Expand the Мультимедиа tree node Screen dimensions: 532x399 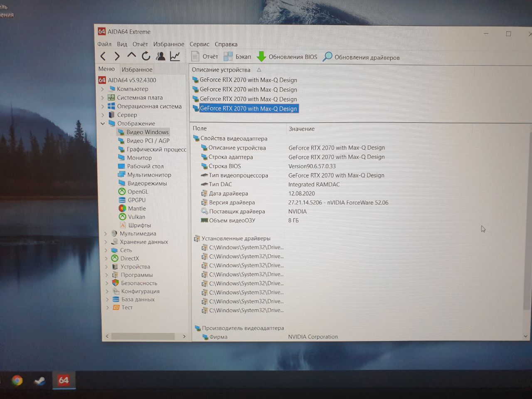tap(106, 234)
